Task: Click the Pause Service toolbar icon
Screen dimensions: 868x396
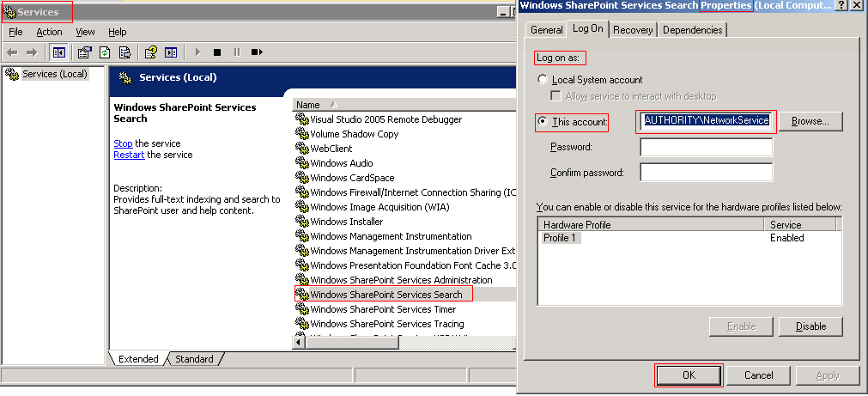Action: coord(237,52)
